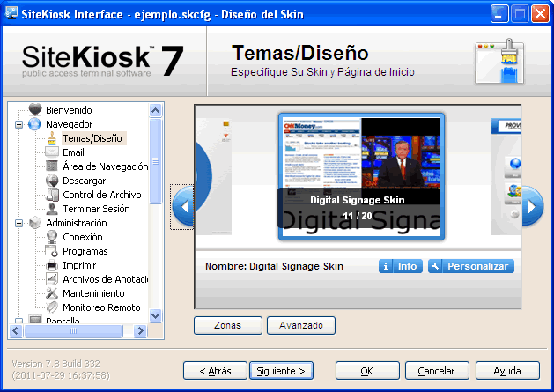Open the Zonas settings button
Image resolution: width=554 pixels, height=392 pixels.
226,325
